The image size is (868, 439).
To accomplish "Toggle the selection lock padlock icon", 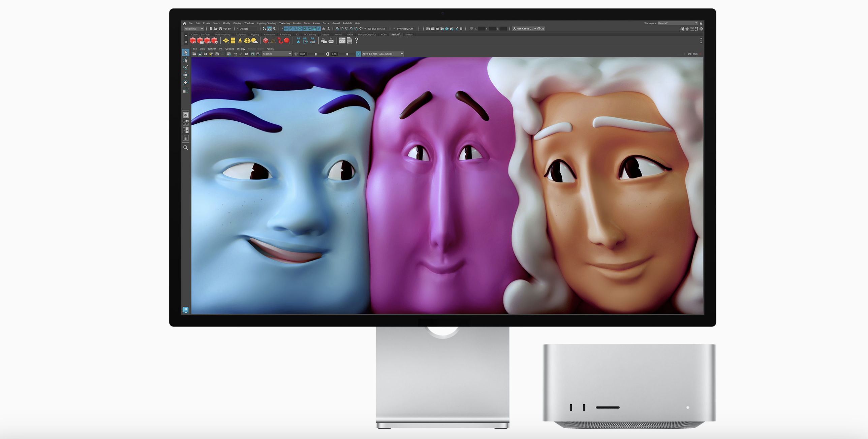I will 323,29.
